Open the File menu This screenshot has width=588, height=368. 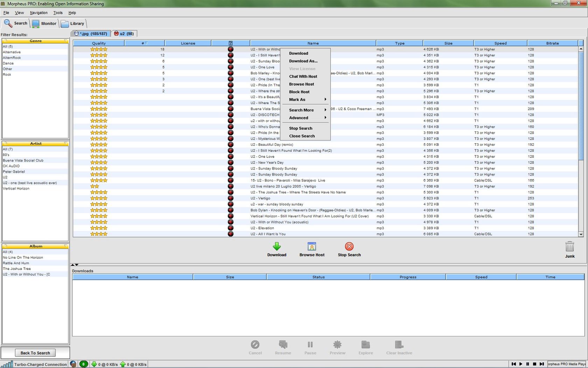pyautogui.click(x=6, y=13)
